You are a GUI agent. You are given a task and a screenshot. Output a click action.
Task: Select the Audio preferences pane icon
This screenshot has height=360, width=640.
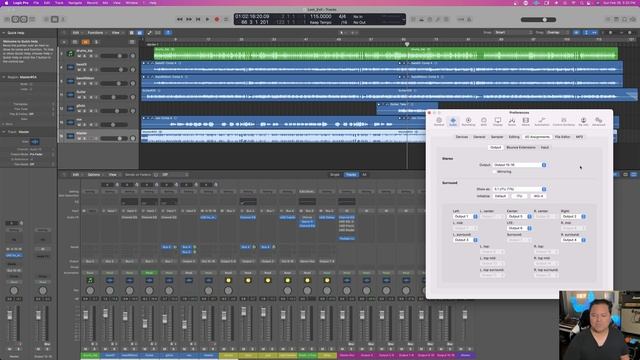[x=453, y=121]
